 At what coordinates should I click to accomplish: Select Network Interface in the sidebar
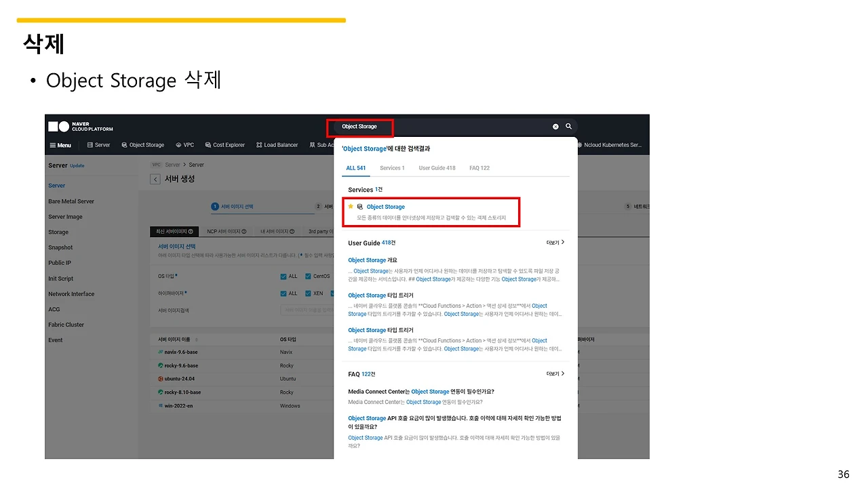click(71, 294)
